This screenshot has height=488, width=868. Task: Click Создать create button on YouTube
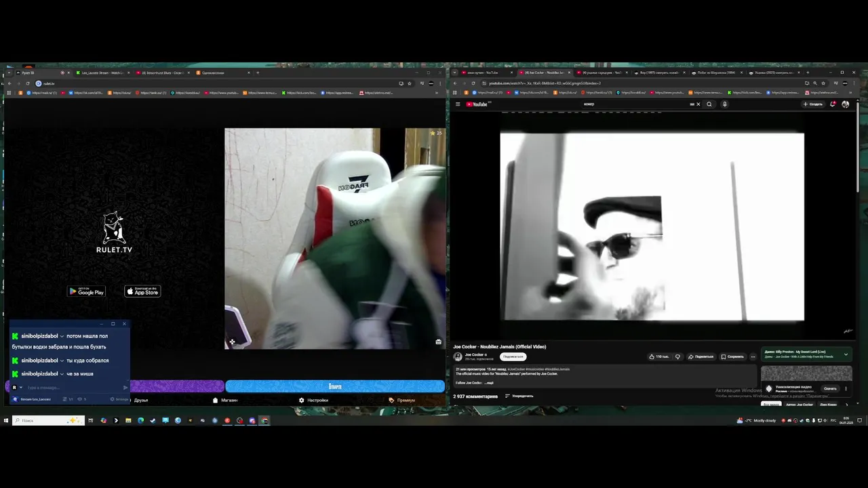[x=813, y=104]
